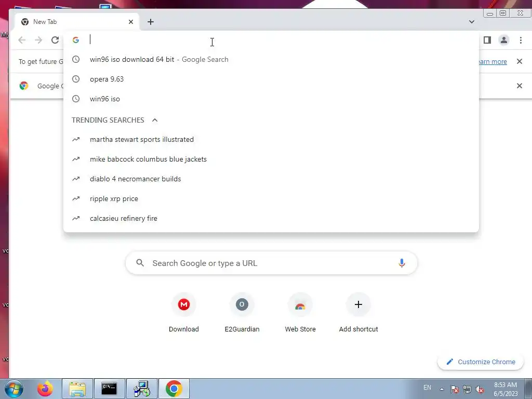Screen dimensions: 532x399
Task: Click the Customize Chrome button
Action: pyautogui.click(x=481, y=362)
